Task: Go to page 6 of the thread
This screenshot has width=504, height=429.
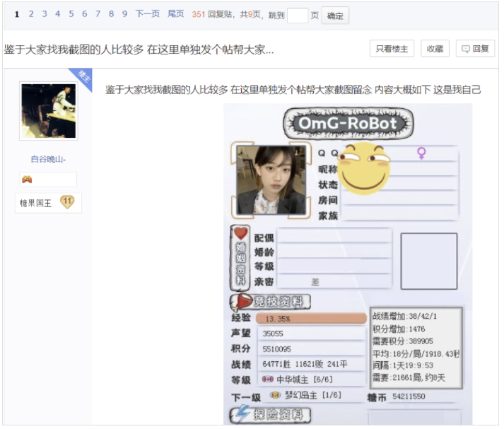Action: click(x=84, y=14)
